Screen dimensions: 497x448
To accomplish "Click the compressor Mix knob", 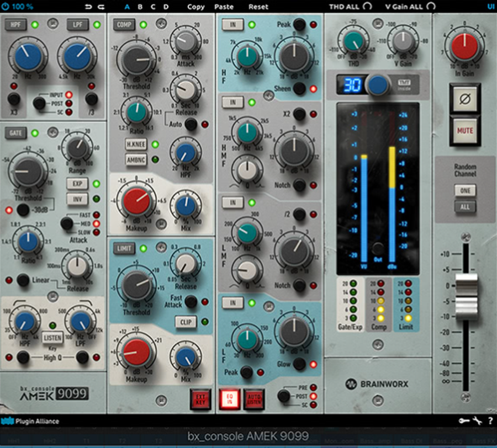I will [x=186, y=207].
